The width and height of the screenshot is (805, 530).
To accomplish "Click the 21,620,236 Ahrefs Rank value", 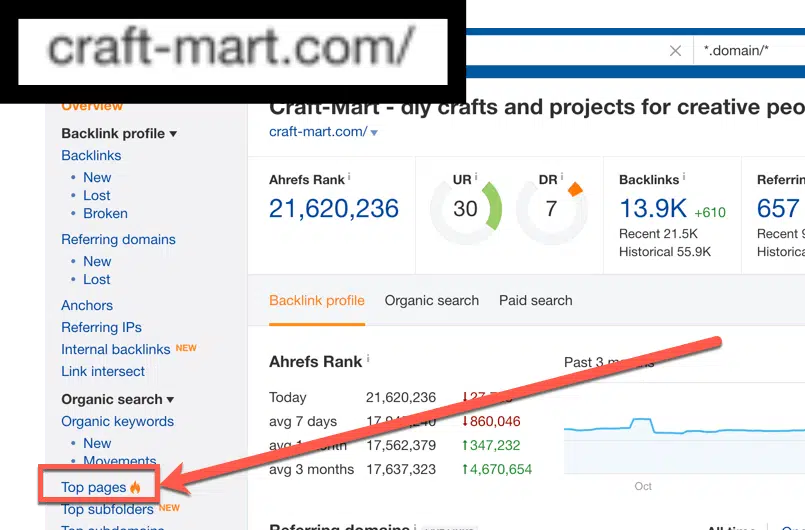I will pyautogui.click(x=334, y=209).
